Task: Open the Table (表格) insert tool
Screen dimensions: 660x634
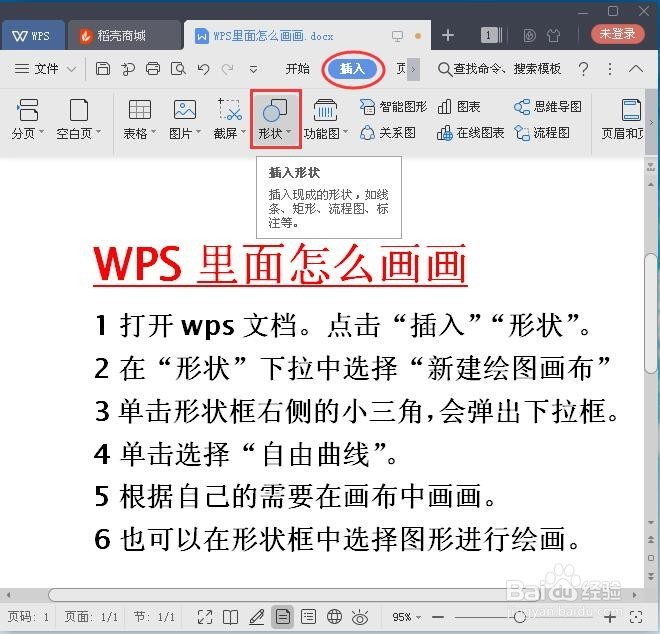Action: pyautogui.click(x=139, y=119)
